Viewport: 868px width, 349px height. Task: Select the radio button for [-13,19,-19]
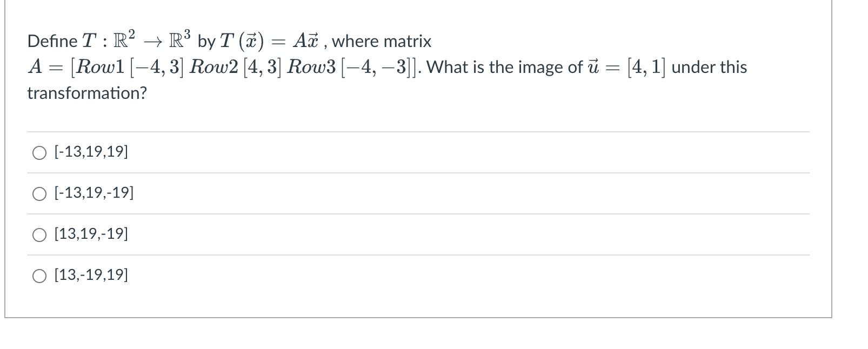38,193
